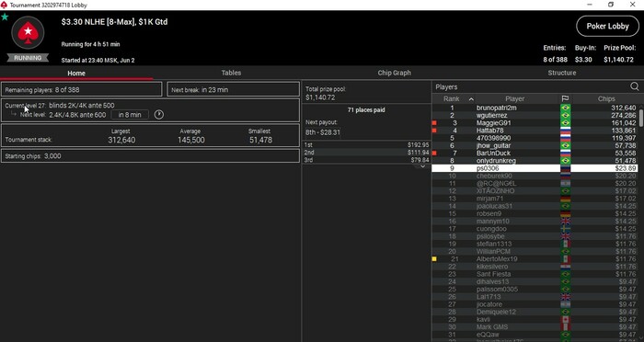Select player palissom0305 row
Viewport: 644px width, 342px height.
coord(535,289)
